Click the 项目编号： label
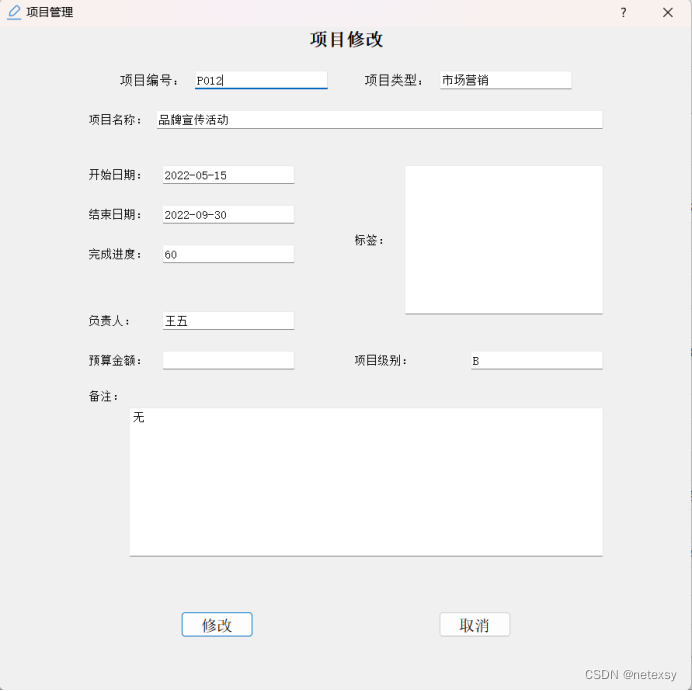This screenshot has width=692, height=691. click(x=150, y=80)
